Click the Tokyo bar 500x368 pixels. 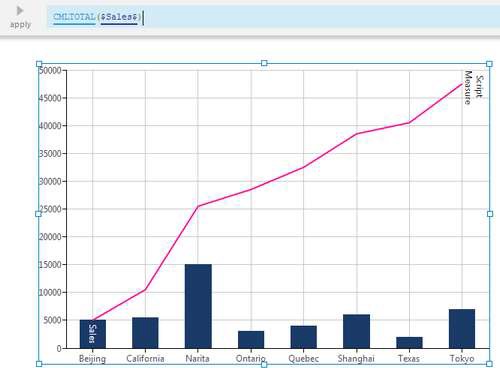coord(462,329)
